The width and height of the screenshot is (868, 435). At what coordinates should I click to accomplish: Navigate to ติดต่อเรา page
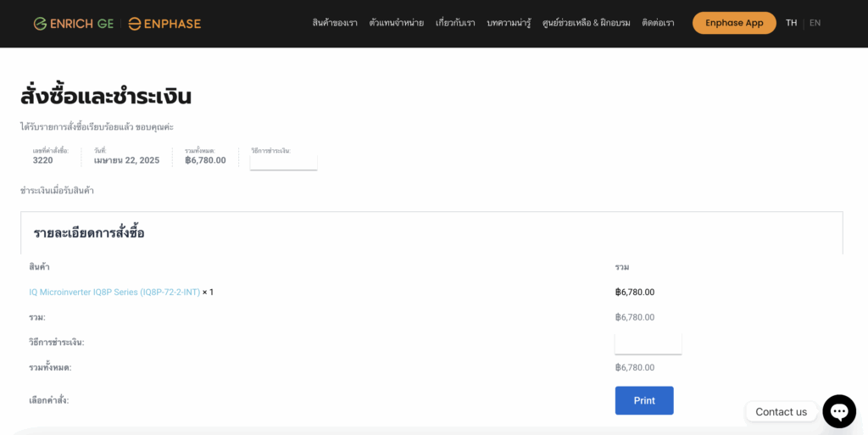coord(658,23)
